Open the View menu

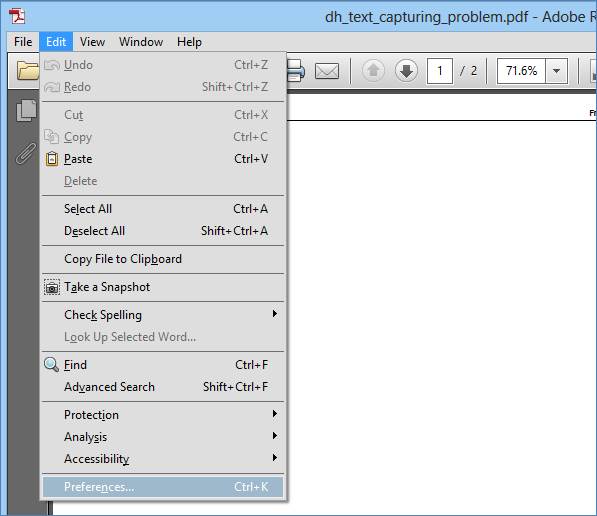(93, 42)
